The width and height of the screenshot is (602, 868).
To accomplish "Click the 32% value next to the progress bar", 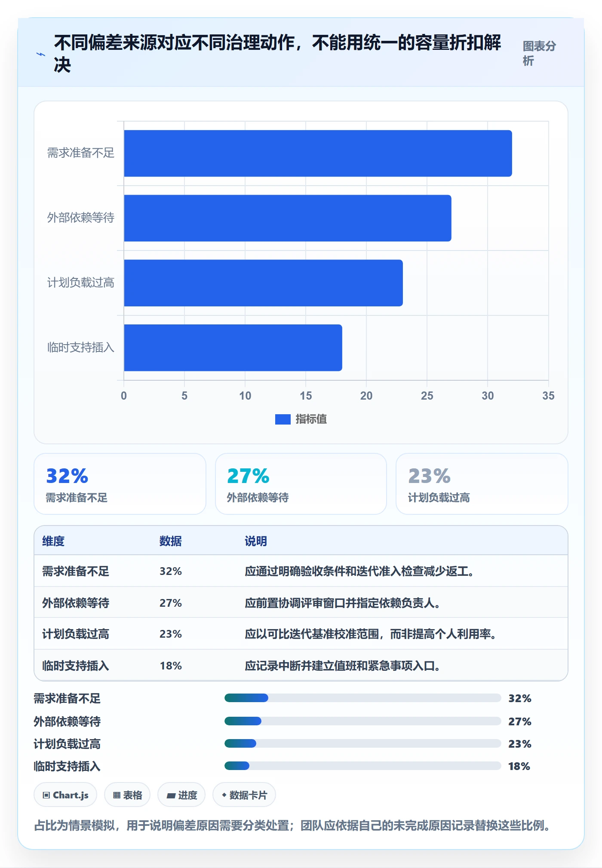I will click(520, 698).
